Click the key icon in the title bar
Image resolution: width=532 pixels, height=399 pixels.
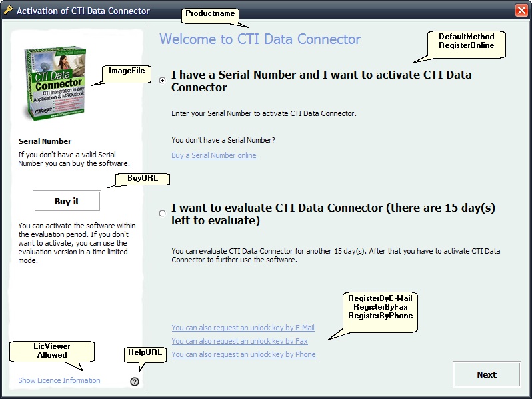(8, 11)
